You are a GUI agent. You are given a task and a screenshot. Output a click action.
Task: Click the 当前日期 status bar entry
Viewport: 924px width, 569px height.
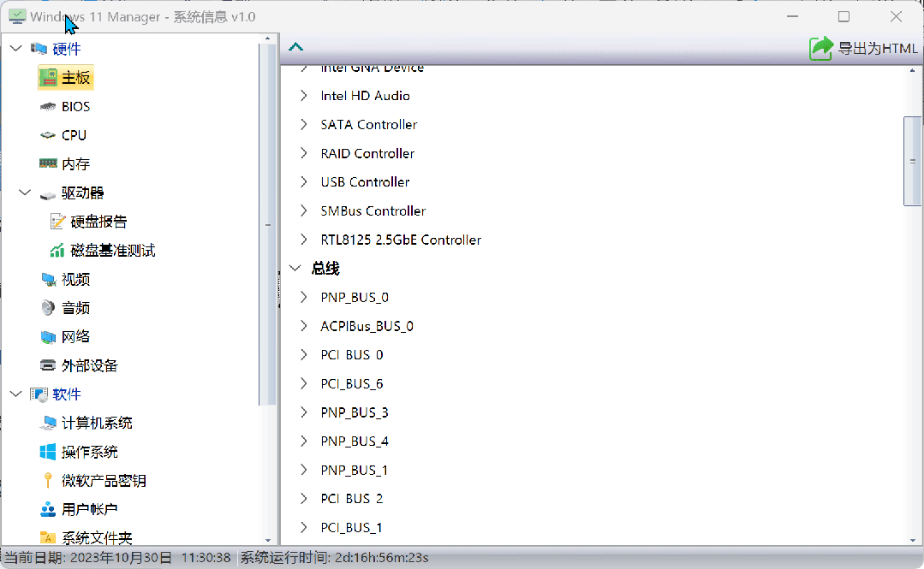point(117,557)
